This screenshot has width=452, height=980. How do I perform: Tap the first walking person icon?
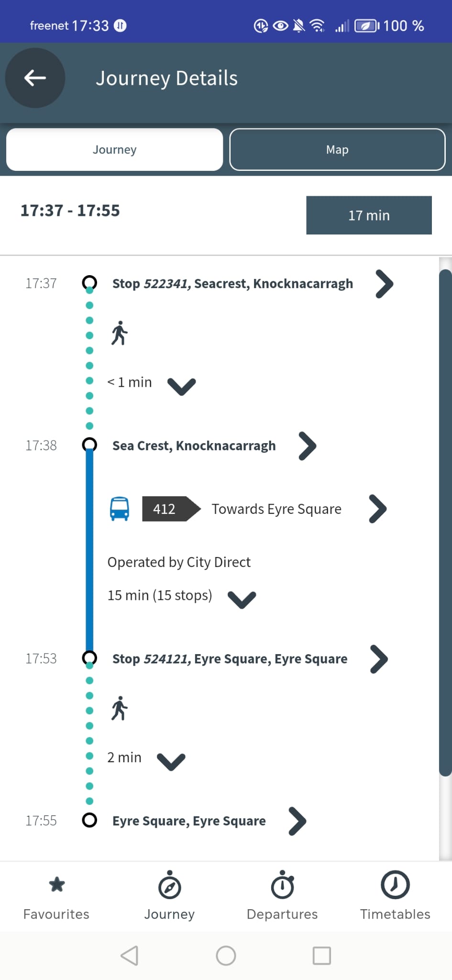click(120, 333)
